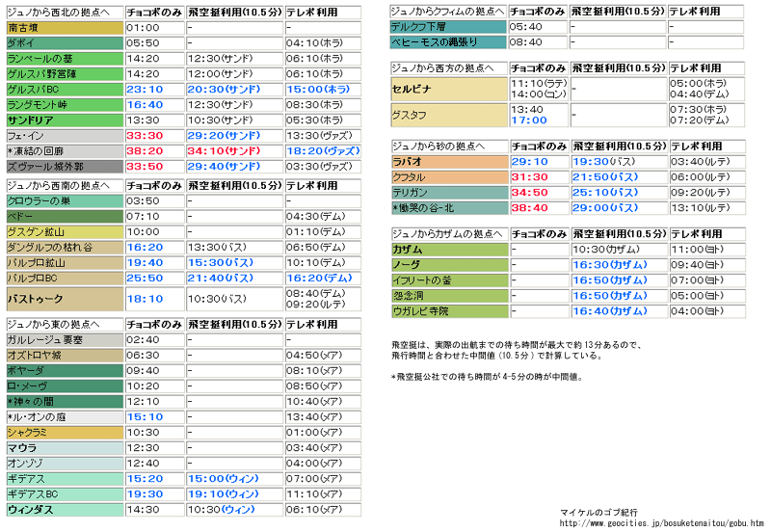Click the 18:10 chocobo time for バストゥーク
Image resolution: width=771 pixels, height=532 pixels.
tap(145, 299)
